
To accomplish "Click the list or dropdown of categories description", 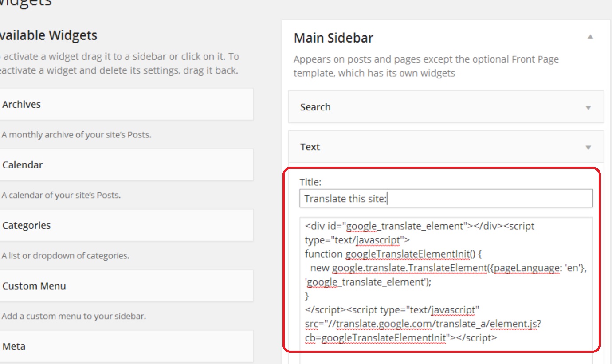I will tap(66, 256).
